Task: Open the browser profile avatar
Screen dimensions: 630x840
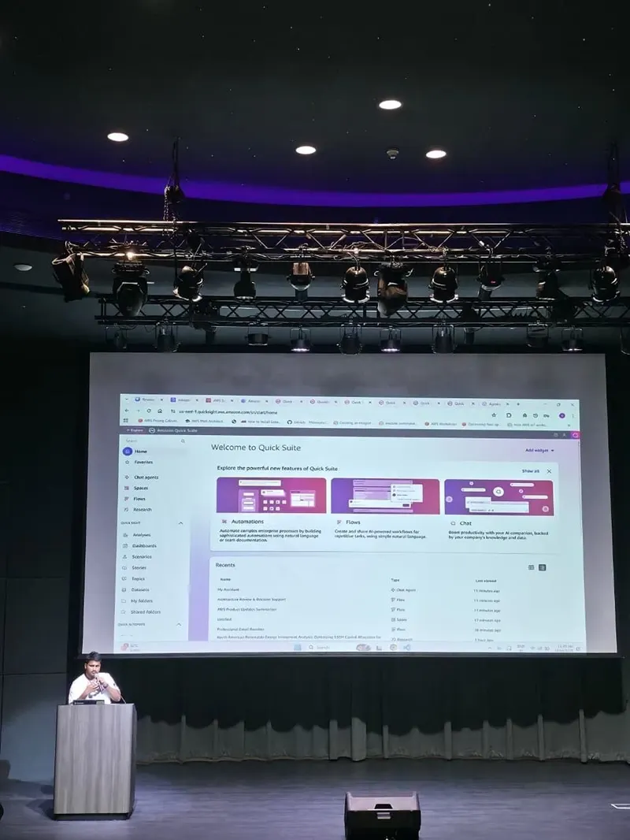Action: (x=562, y=416)
